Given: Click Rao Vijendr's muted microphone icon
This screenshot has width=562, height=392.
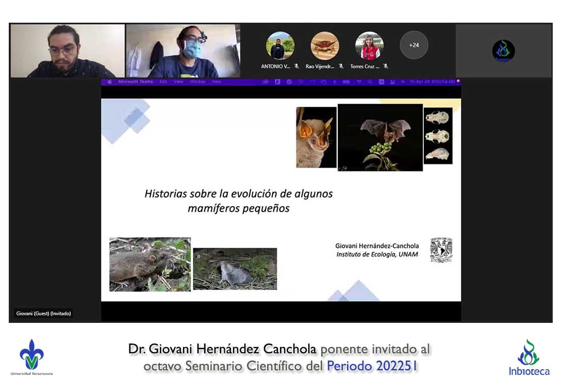Looking at the screenshot, I should point(341,67).
